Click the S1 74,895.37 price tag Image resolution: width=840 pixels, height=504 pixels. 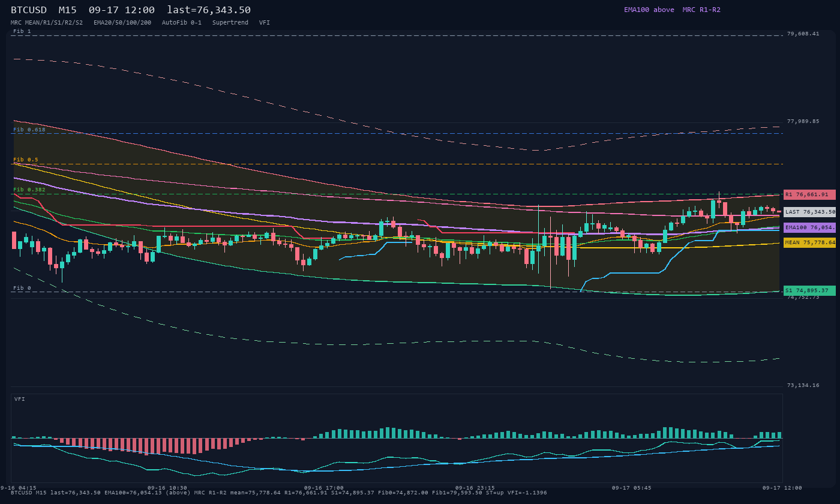809,290
